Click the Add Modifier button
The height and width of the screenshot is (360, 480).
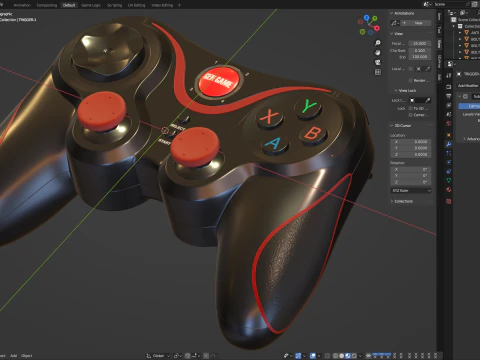tap(468, 86)
